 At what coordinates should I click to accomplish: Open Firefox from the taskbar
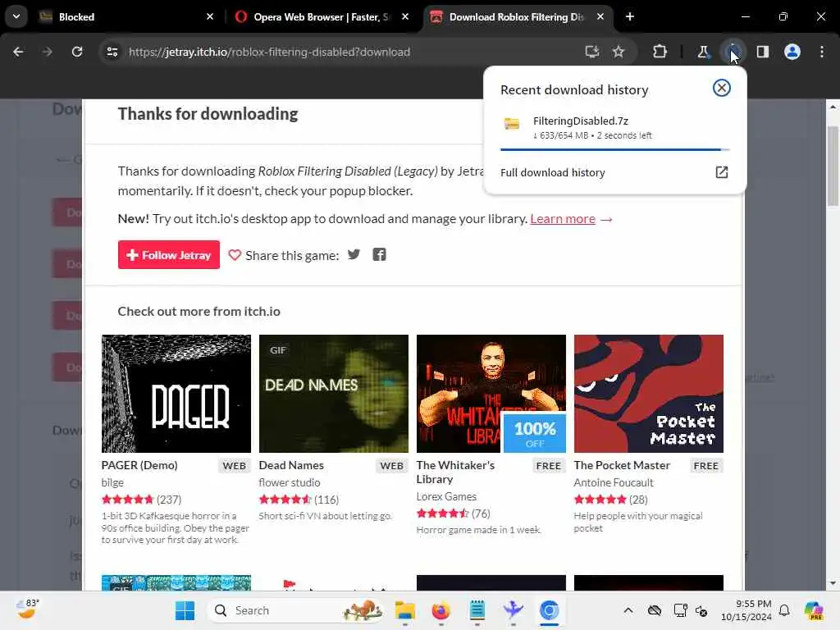click(x=441, y=610)
